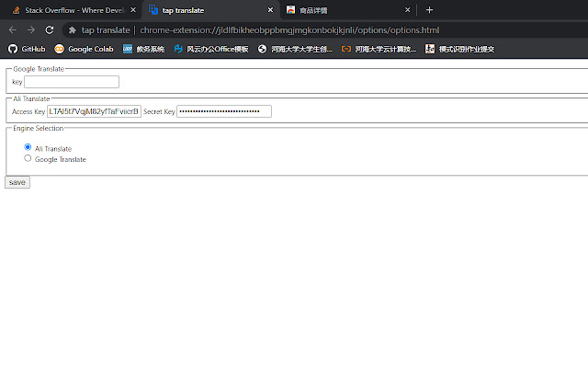Open the 风云办公Office模板 bookmark
This screenshot has width=588, height=368.
pos(211,49)
